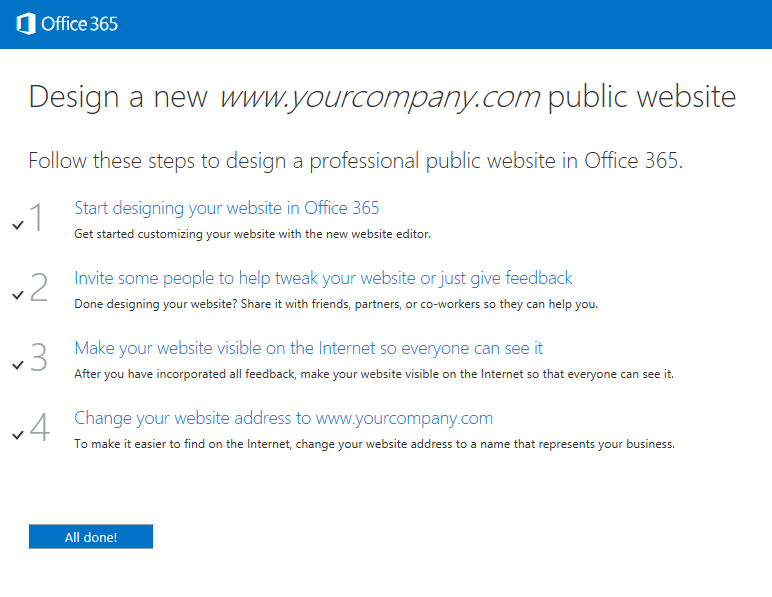Toggle the checkmark beside step 3
The height and width of the screenshot is (597, 772).
click(x=18, y=365)
